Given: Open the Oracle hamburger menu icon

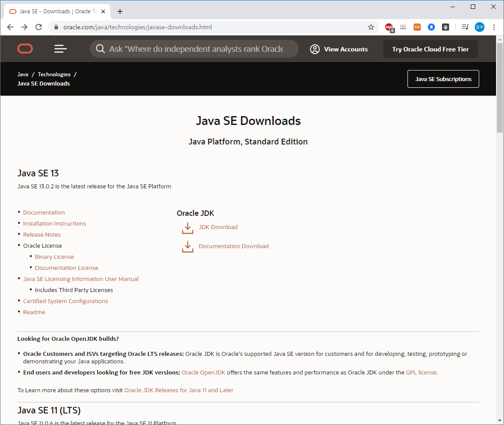Looking at the screenshot, I should tap(60, 49).
